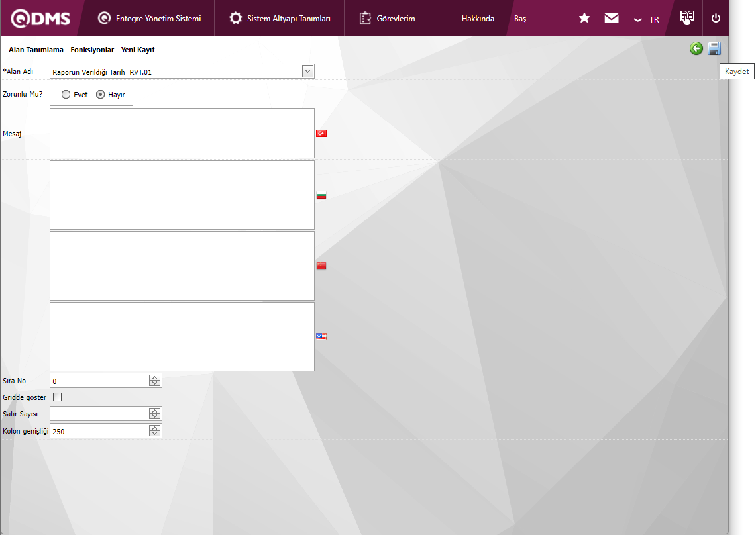Decrease Sıra No with down arrow
Image resolution: width=756 pixels, height=535 pixels.
click(155, 383)
